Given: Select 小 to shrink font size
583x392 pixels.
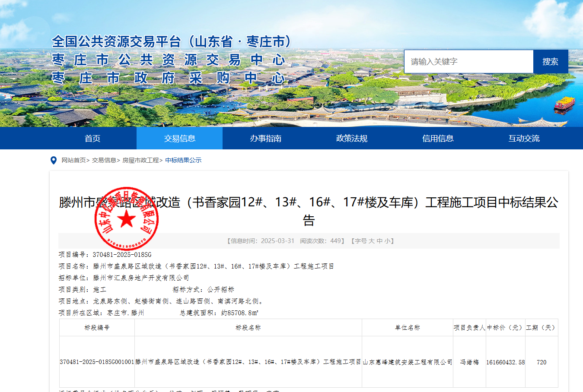Looking at the screenshot, I should point(389,240).
